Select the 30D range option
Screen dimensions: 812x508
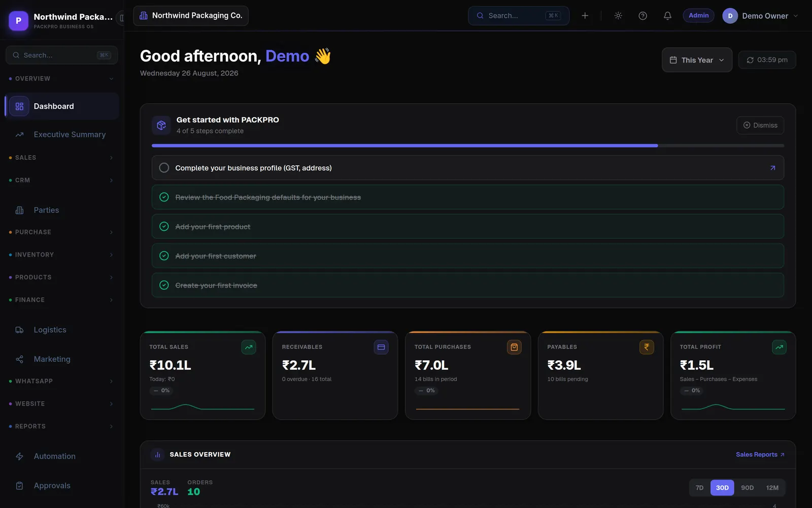722,488
